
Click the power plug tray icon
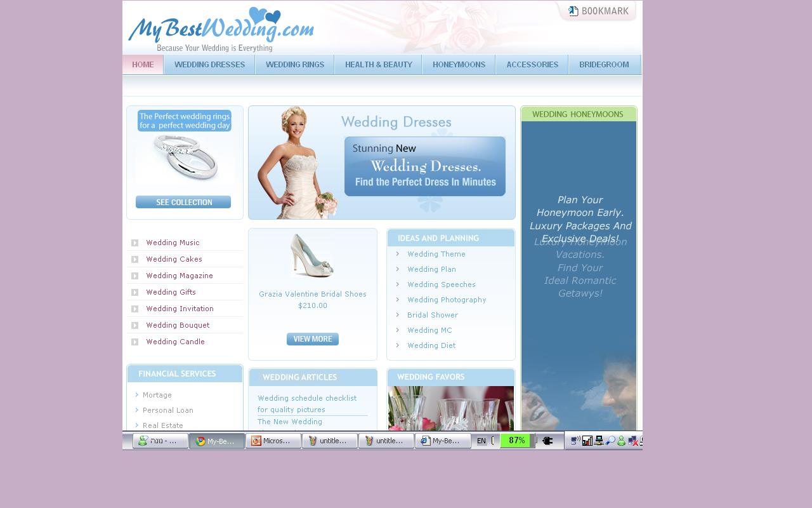tap(547, 441)
